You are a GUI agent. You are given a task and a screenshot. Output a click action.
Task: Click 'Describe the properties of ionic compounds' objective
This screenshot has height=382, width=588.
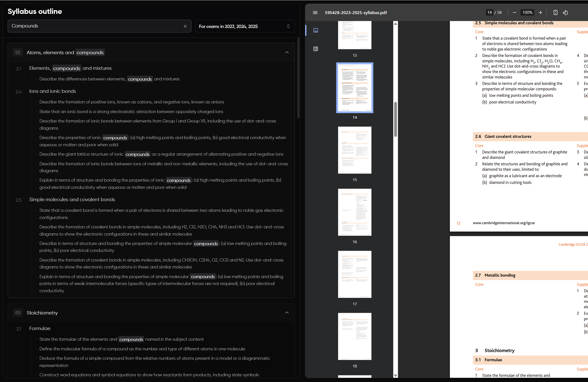tap(163, 141)
